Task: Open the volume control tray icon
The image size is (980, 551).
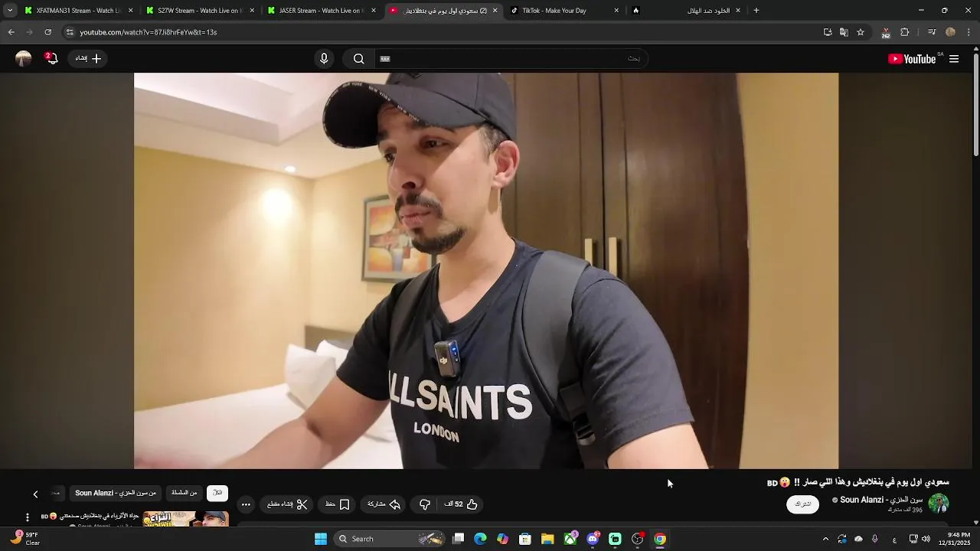Action: point(926,539)
